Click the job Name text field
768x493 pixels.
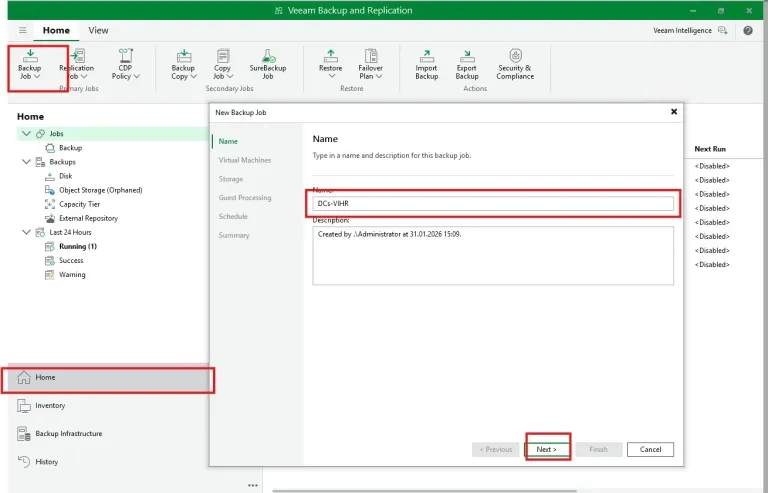[x=492, y=203]
